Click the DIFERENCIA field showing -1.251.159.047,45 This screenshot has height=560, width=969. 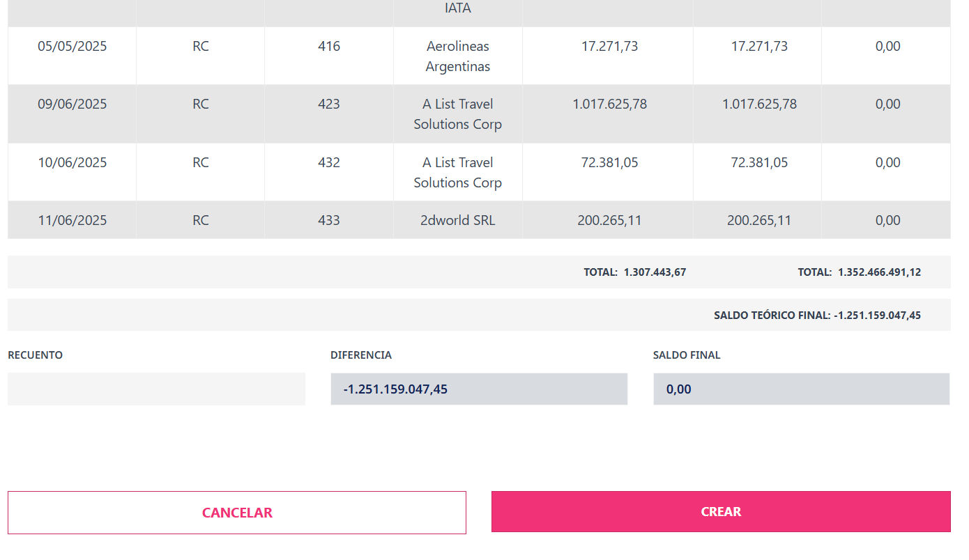coord(479,389)
